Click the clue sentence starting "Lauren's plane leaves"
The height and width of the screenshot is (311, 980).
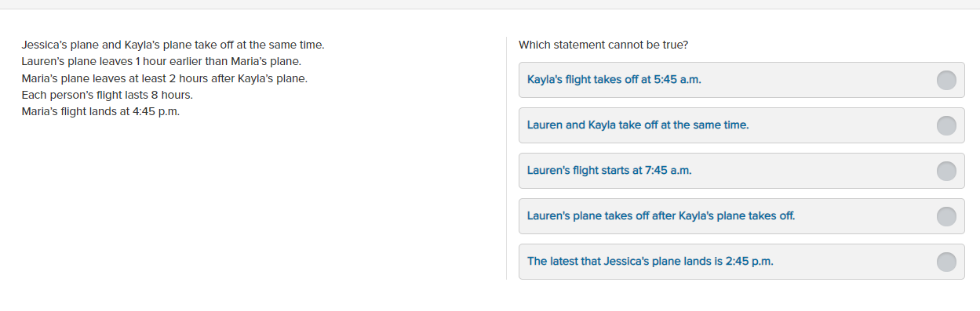pyautogui.click(x=161, y=61)
